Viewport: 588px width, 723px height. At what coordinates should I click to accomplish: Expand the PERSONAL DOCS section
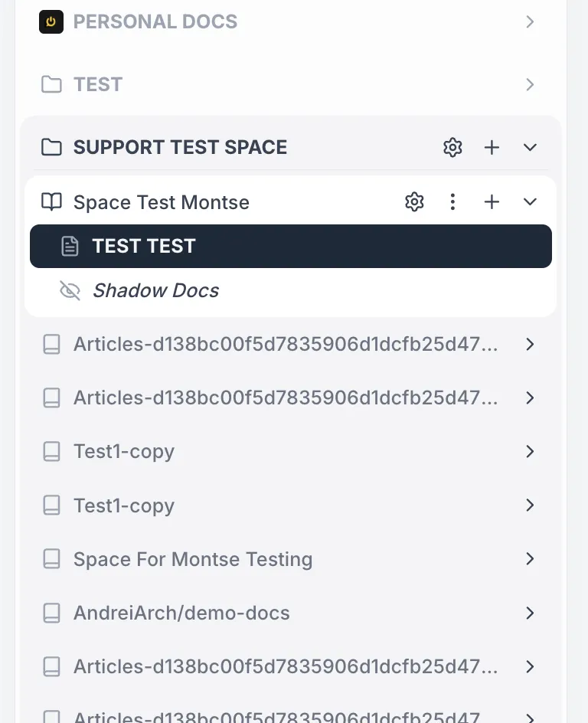530,21
